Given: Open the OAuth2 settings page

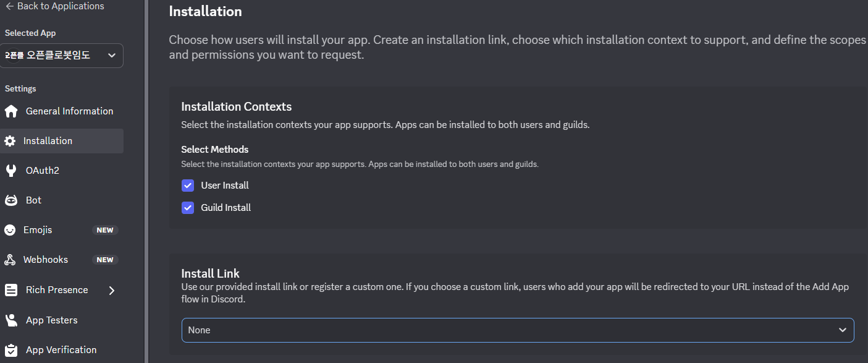Looking at the screenshot, I should (62, 171).
